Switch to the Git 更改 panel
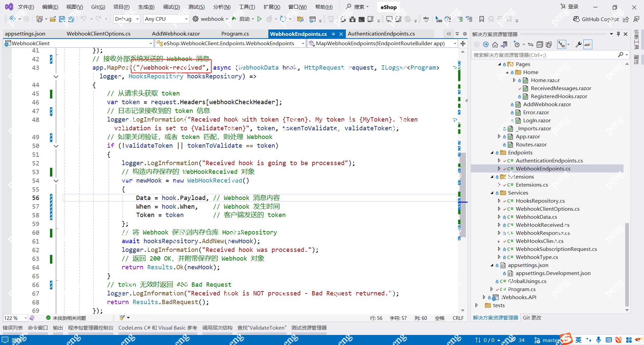The height and width of the screenshot is (345, 644). (x=532, y=318)
